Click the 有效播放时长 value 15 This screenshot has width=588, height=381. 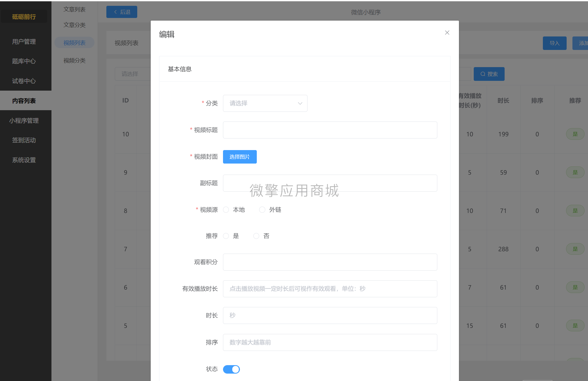470,326
